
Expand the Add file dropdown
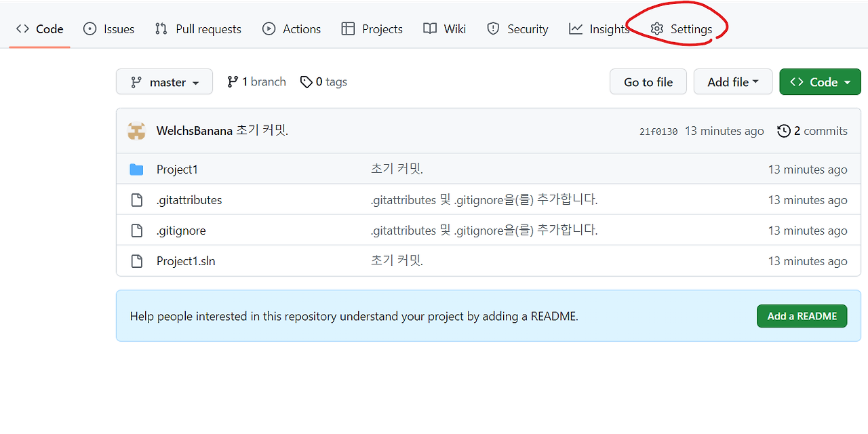click(x=733, y=82)
